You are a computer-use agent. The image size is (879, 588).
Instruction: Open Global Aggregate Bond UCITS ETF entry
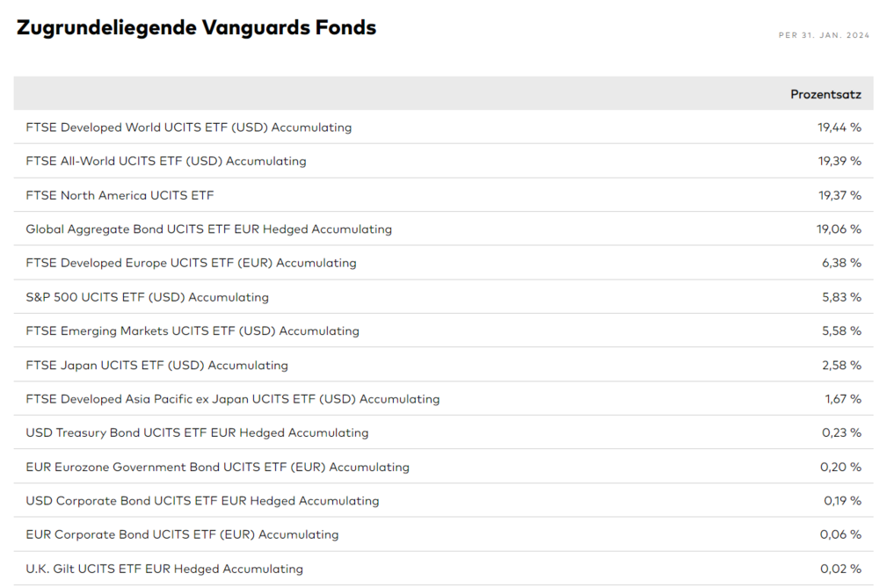[x=208, y=229]
